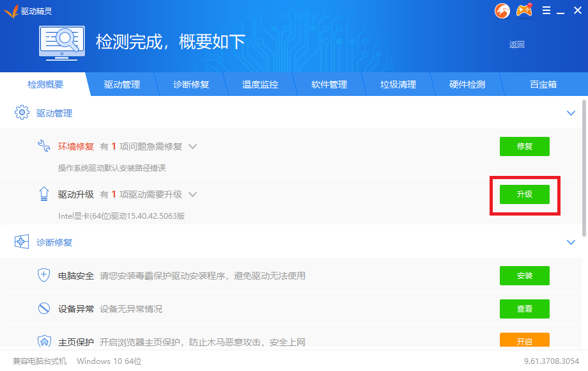Viewport: 588px width, 371px height.
Task: Click the circular browser icon in title bar
Action: [x=502, y=10]
